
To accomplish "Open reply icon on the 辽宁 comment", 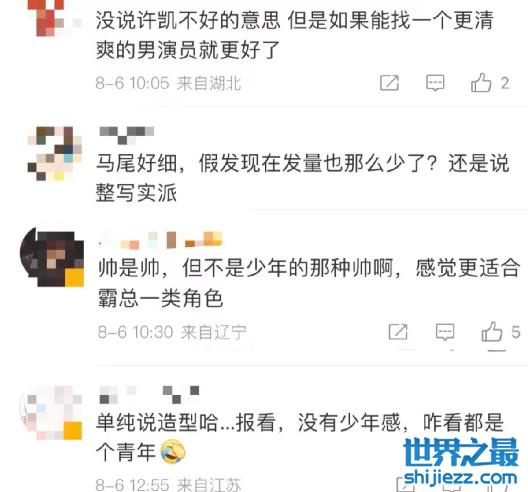I will click(445, 332).
